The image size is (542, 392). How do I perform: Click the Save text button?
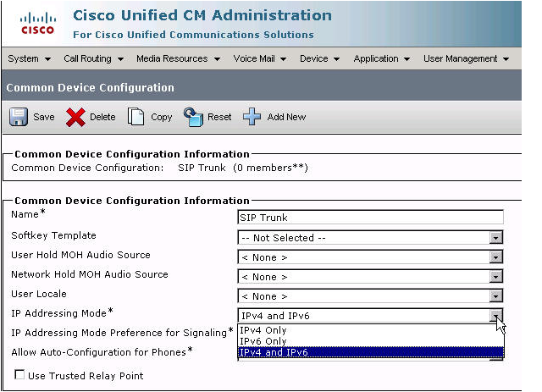pos(44,117)
